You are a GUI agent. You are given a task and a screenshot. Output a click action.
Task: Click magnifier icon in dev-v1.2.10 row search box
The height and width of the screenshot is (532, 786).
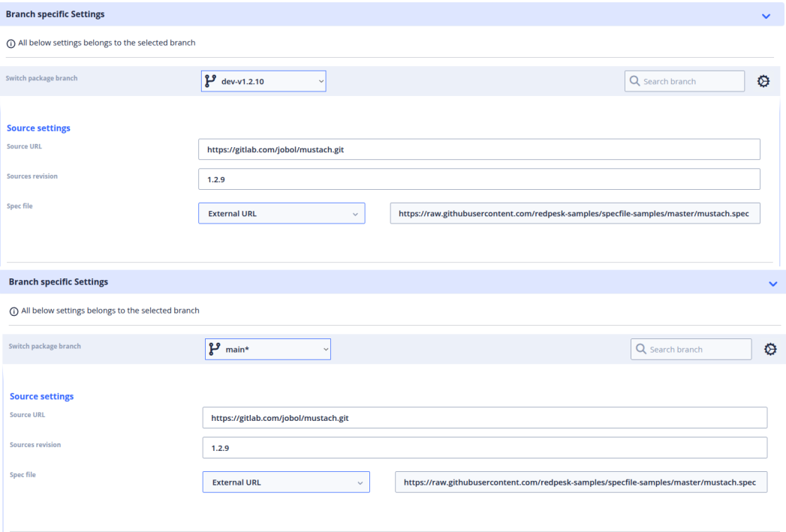click(x=635, y=82)
